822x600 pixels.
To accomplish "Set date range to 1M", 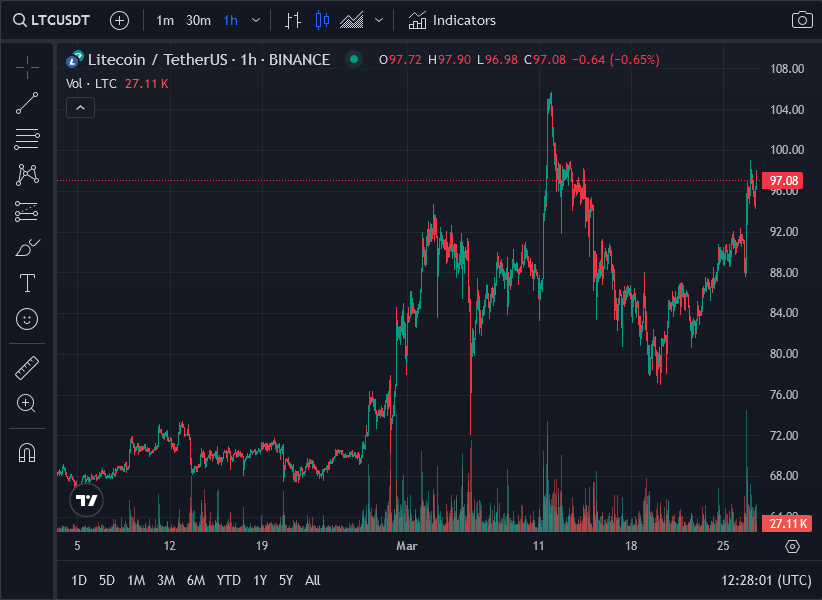I will tap(136, 581).
